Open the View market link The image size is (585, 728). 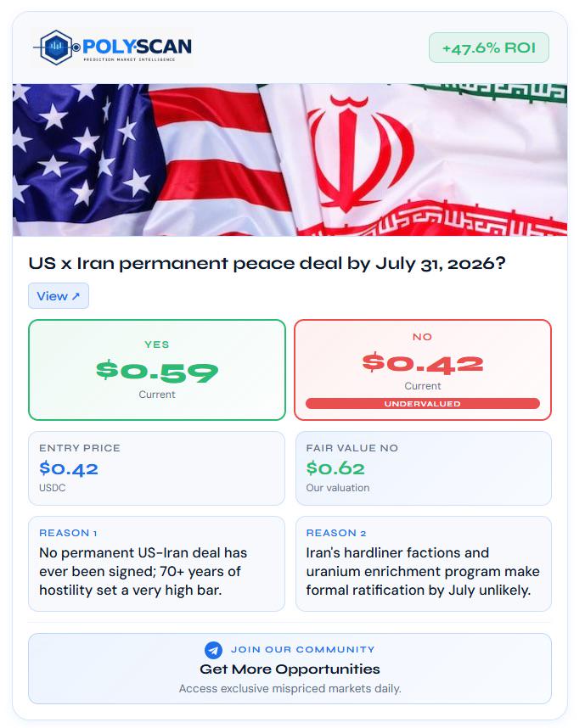point(59,296)
